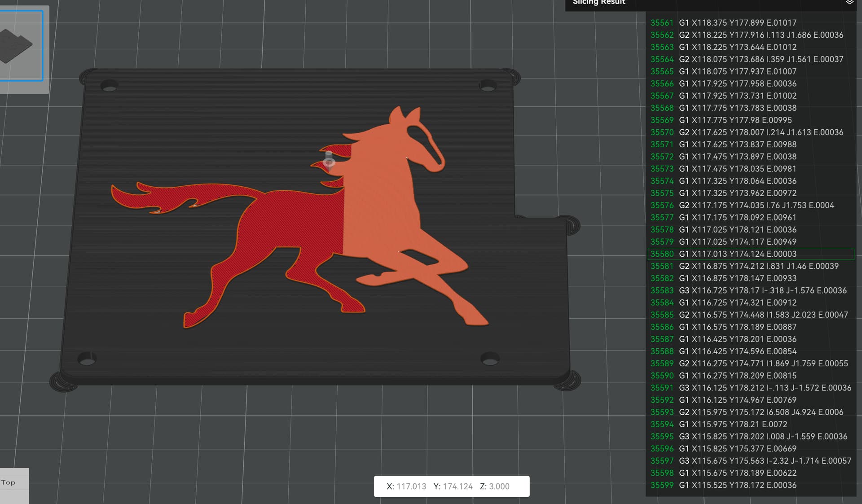Click the Z: 3.000 height value
The height and width of the screenshot is (504, 862).
495,486
